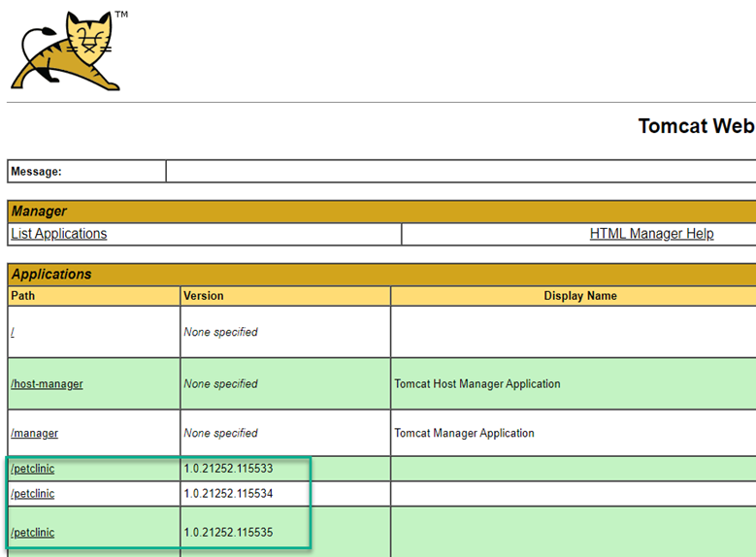Viewport: 756px width, 557px height.
Task: Click None specified in the root / row
Action: (221, 332)
